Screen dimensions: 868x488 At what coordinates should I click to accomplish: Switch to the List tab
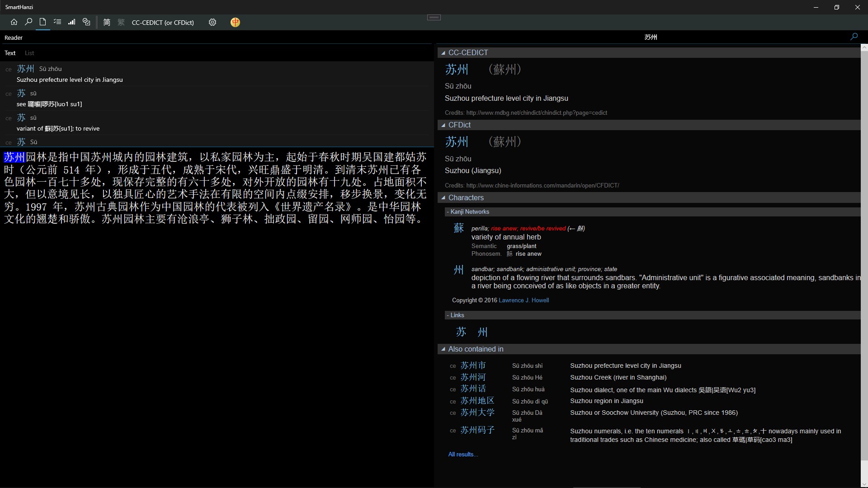29,53
